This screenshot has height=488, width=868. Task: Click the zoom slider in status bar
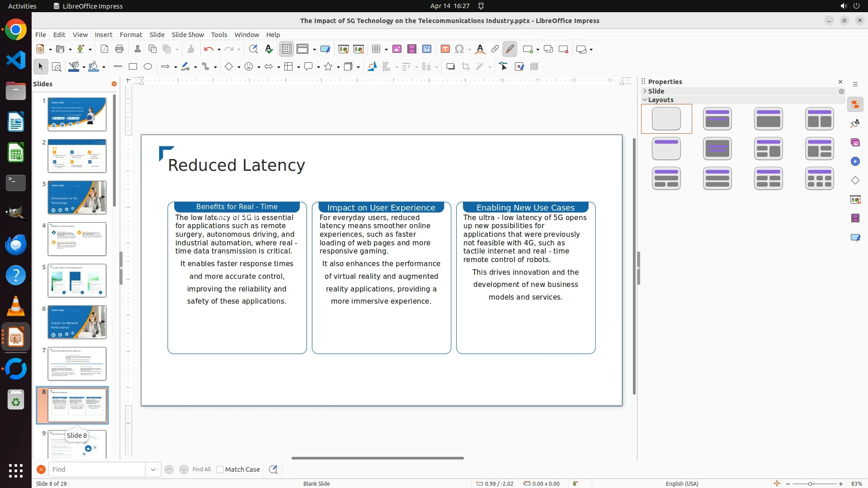pyautogui.click(x=810, y=483)
